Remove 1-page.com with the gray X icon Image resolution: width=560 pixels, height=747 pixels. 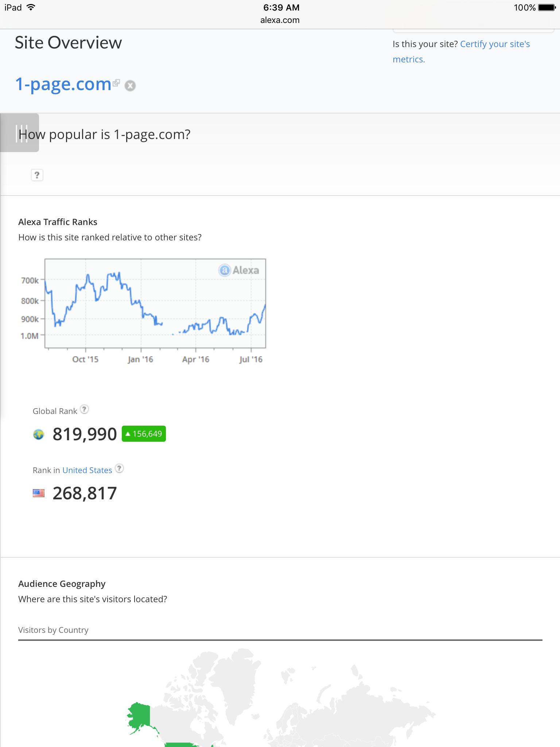130,86
